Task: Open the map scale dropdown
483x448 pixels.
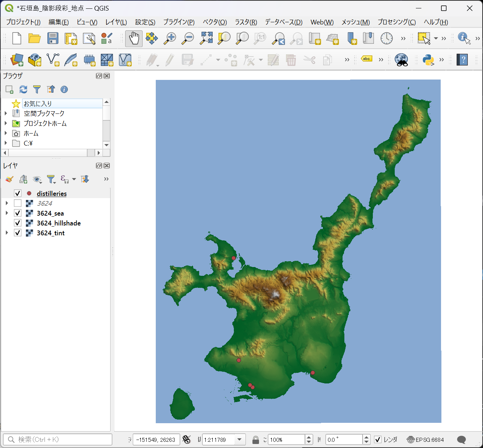Action: (x=239, y=440)
